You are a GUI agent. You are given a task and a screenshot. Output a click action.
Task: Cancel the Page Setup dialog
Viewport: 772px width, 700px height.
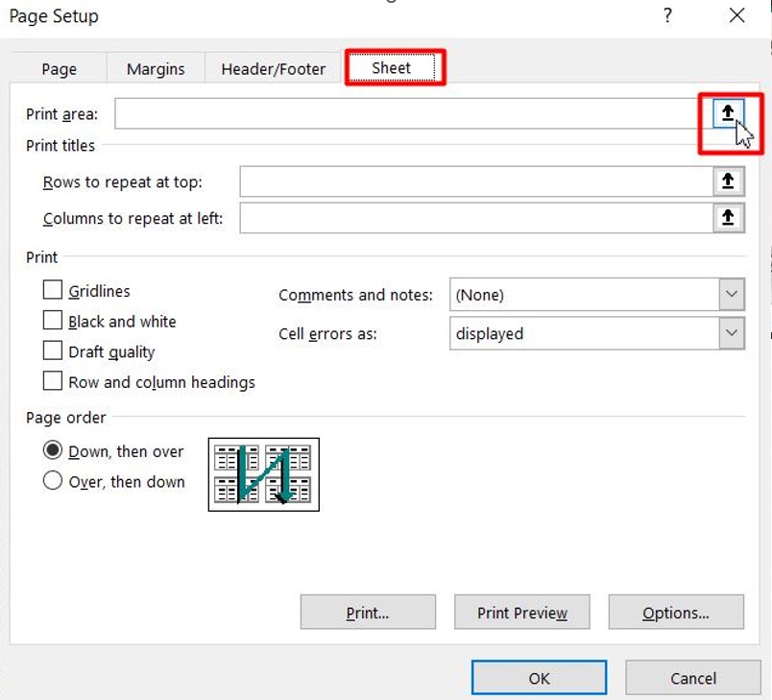tap(693, 678)
